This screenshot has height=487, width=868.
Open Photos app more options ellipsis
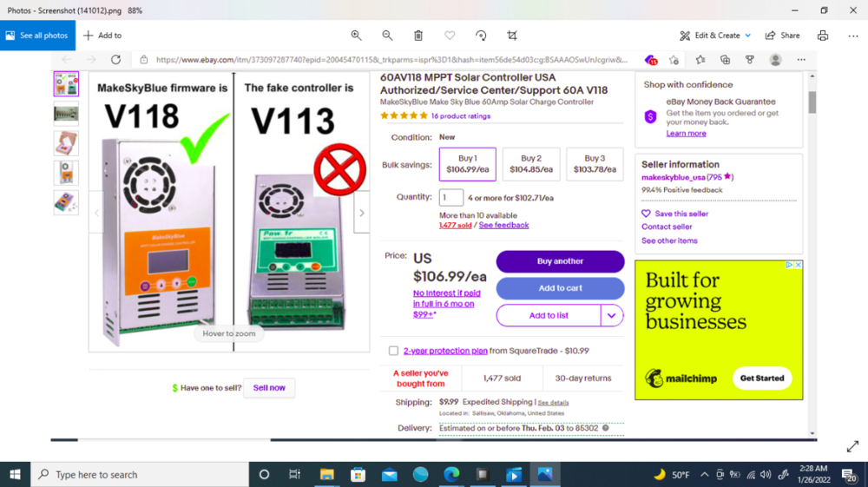click(x=853, y=36)
